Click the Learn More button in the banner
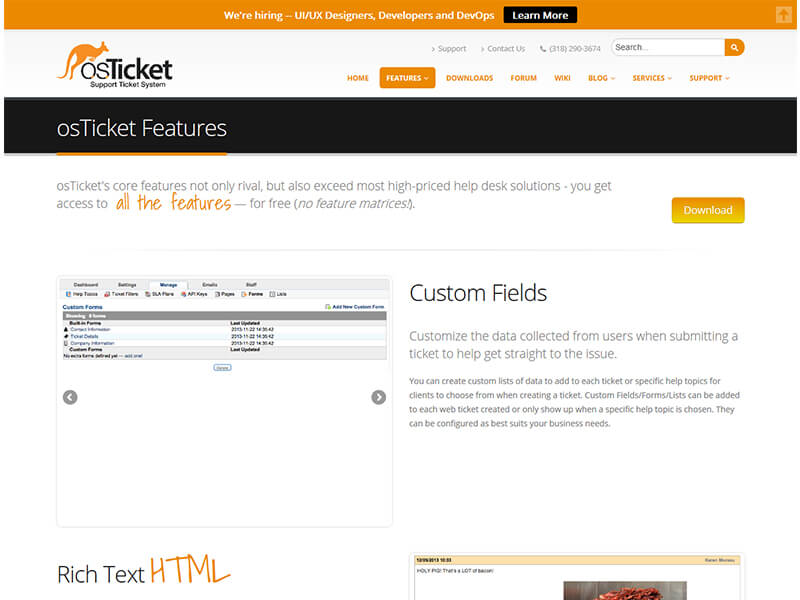Image resolution: width=800 pixels, height=600 pixels. point(540,15)
